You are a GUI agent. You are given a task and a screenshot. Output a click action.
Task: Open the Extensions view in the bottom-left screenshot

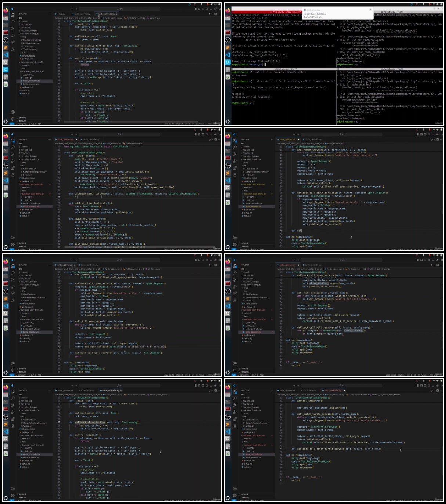pyautogui.click(x=13, y=418)
